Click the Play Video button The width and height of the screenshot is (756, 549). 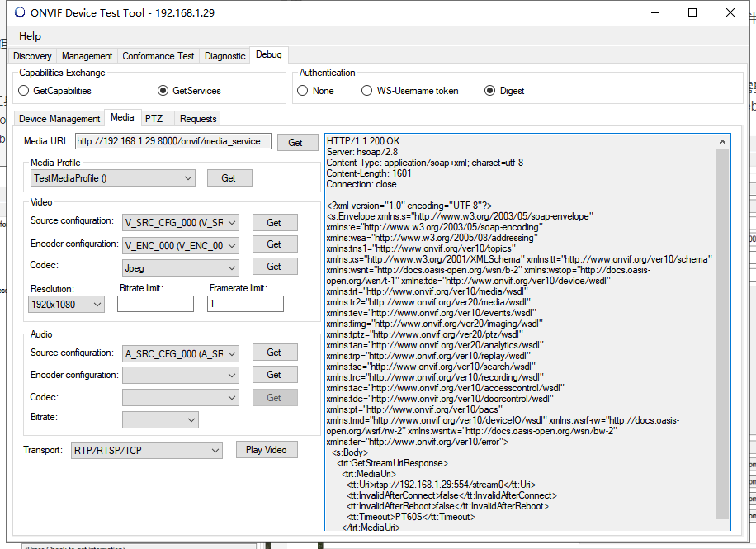(x=266, y=450)
